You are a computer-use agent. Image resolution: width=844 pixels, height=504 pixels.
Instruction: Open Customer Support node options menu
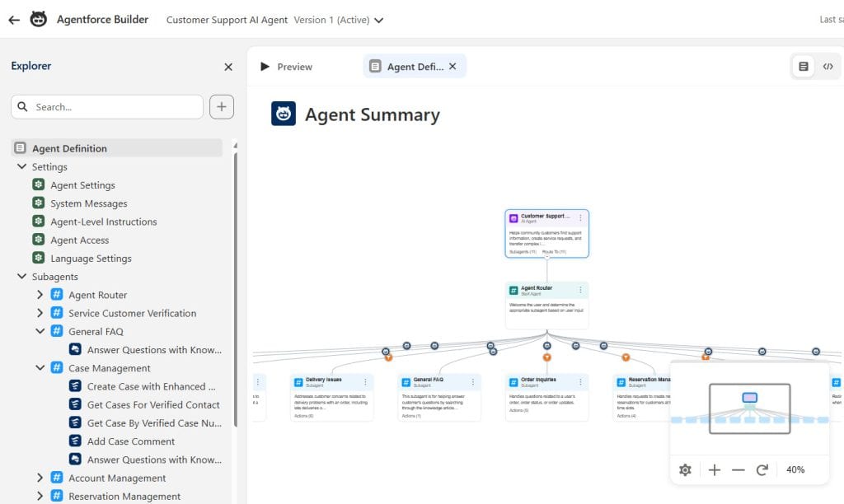580,218
